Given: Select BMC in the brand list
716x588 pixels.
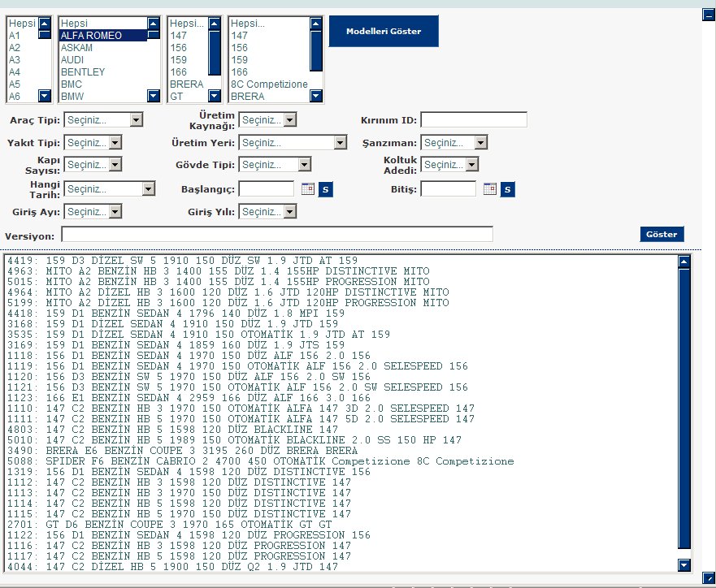Looking at the screenshot, I should pos(103,84).
